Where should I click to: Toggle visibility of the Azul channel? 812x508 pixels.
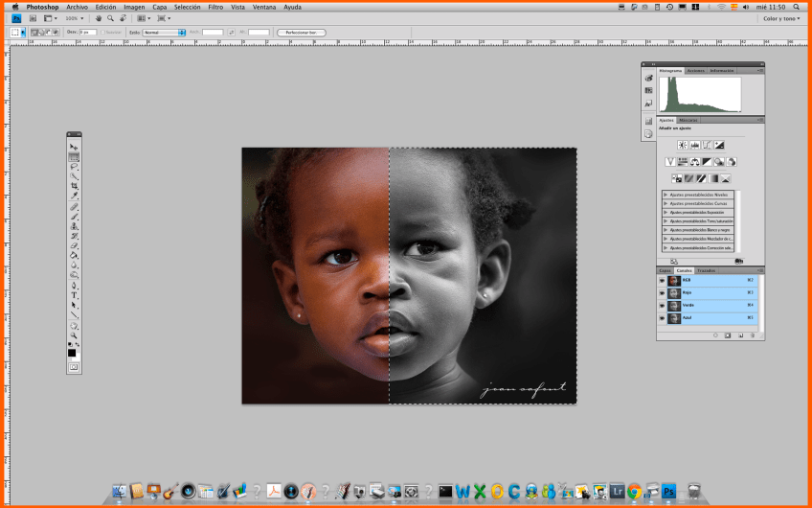coord(662,317)
